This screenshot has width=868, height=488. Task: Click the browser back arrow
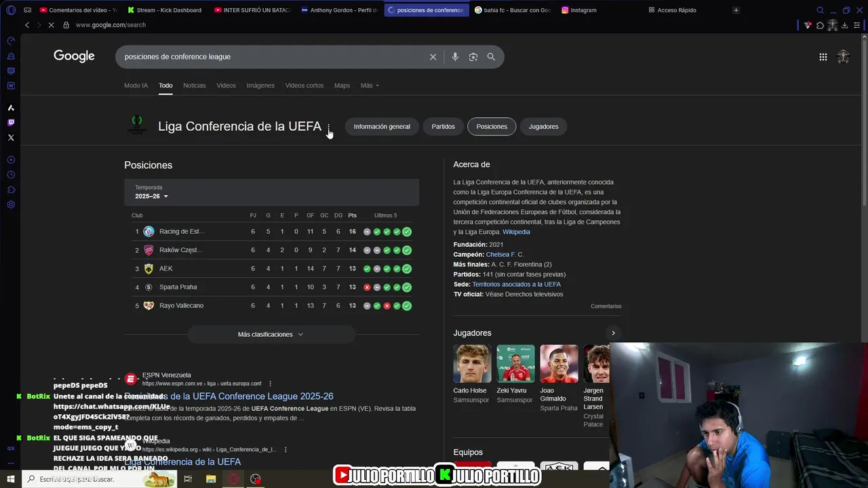click(27, 25)
